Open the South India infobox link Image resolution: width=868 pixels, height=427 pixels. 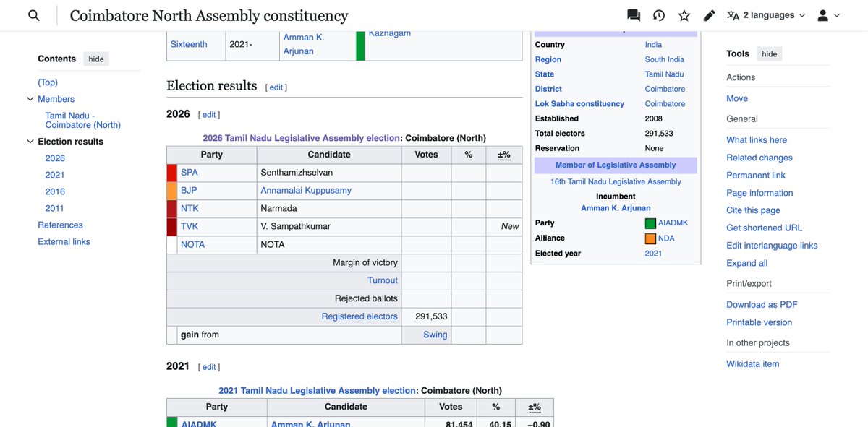pyautogui.click(x=665, y=59)
